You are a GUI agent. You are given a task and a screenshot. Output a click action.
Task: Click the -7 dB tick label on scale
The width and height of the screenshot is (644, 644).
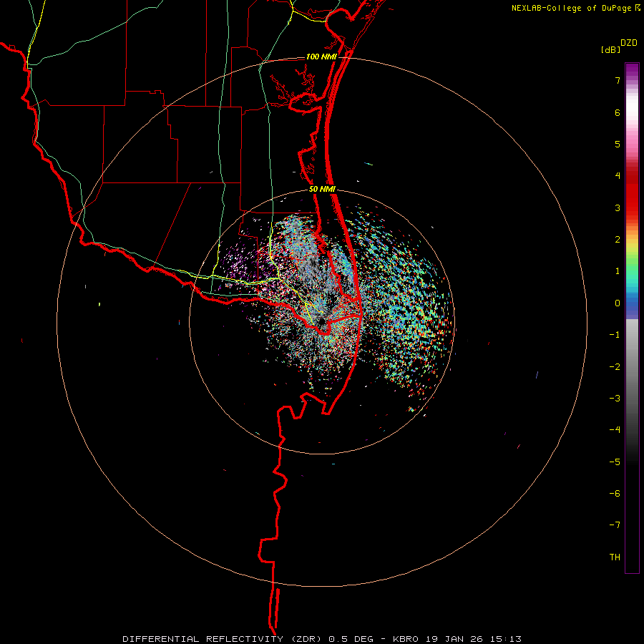(x=615, y=525)
